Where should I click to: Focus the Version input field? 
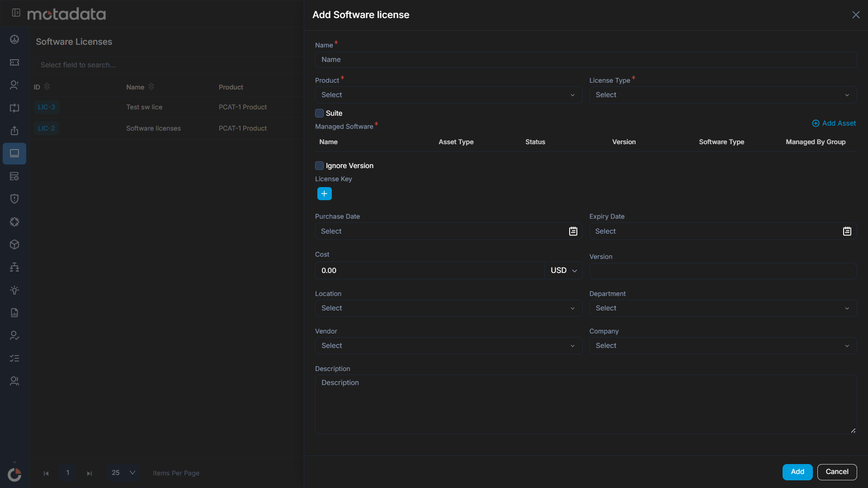pos(723,271)
